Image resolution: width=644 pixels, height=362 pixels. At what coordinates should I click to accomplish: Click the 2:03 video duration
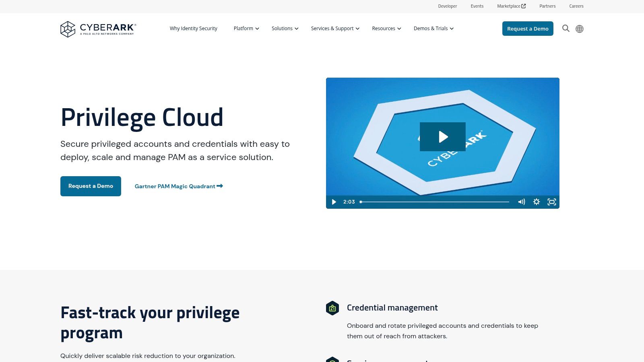(349, 202)
